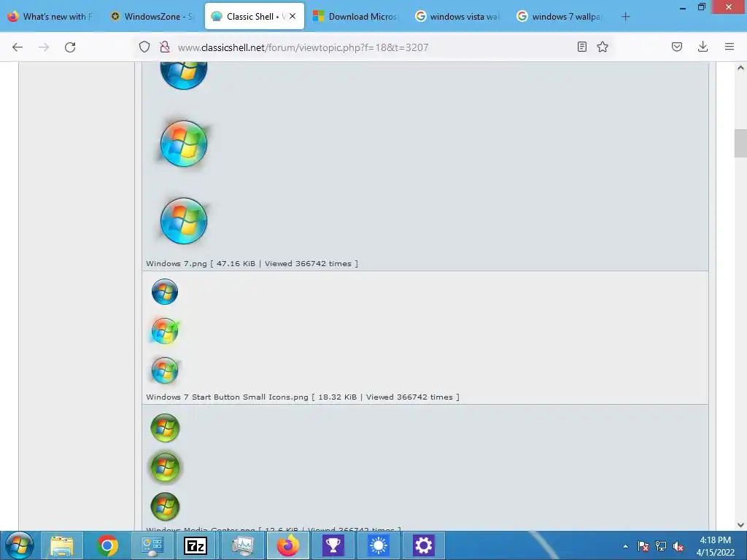The width and height of the screenshot is (747, 560).
Task: Switch to What's new with Firefox tab
Action: [x=52, y=17]
